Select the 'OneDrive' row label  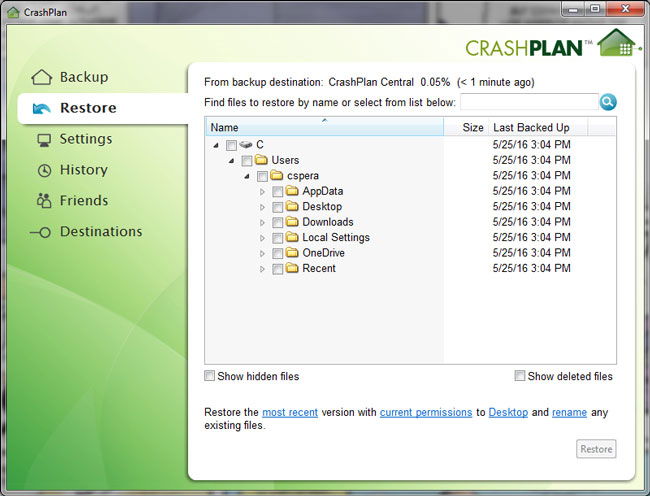click(x=323, y=253)
